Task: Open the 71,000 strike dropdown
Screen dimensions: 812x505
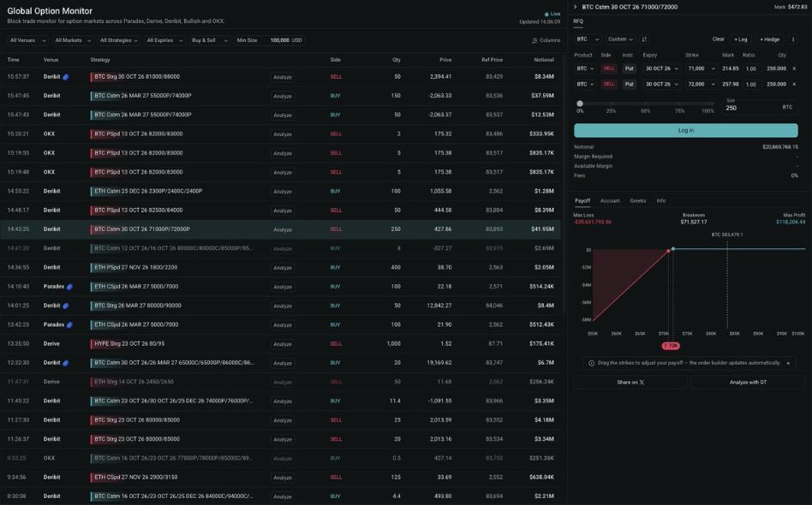Action: (x=702, y=68)
